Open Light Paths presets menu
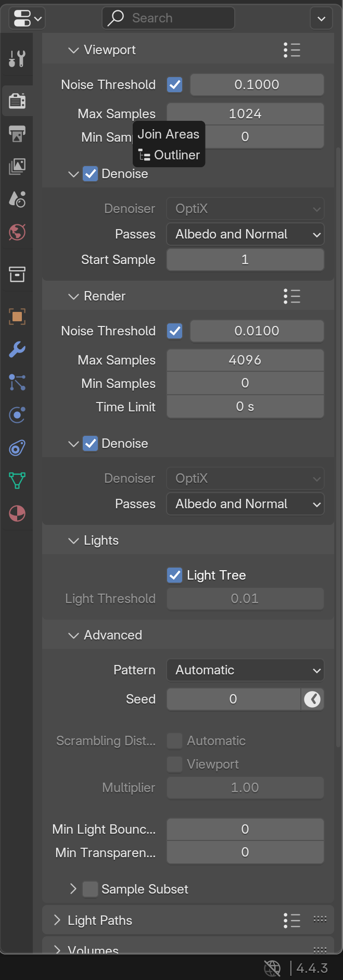The height and width of the screenshot is (980, 343). tap(292, 921)
